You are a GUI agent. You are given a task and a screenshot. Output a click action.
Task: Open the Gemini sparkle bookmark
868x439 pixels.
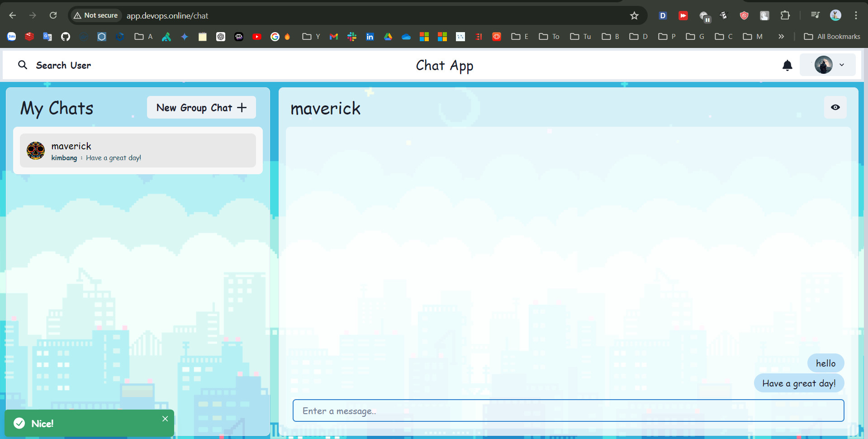pos(185,37)
